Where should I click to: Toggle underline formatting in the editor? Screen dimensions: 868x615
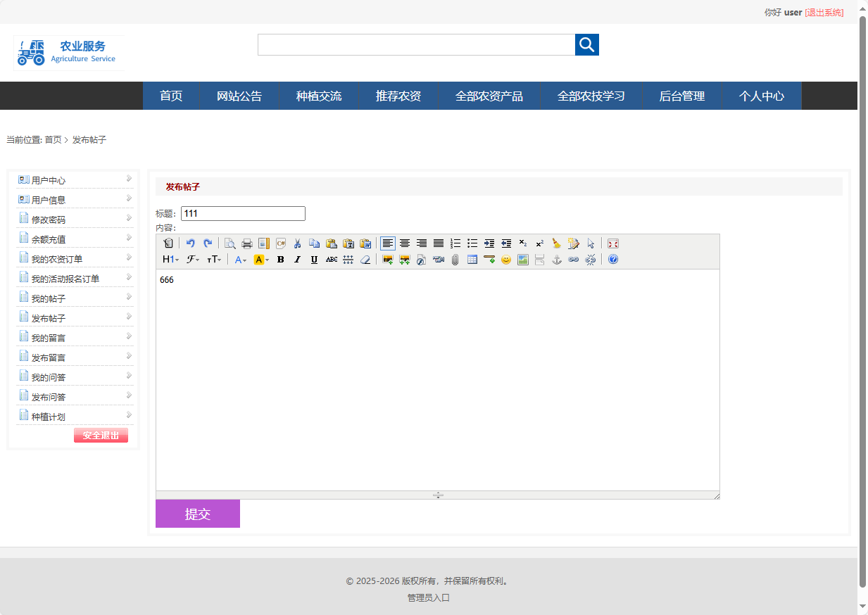pos(314,260)
